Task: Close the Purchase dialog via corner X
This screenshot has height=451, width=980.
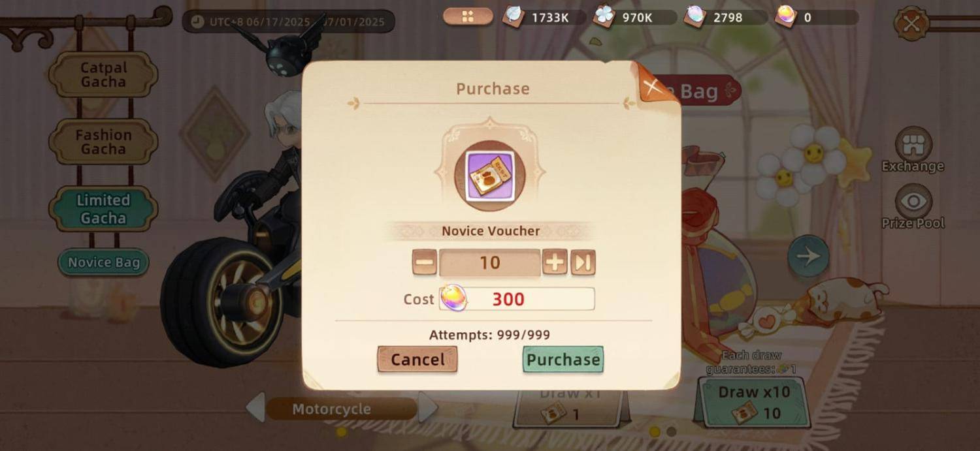Action: (652, 86)
